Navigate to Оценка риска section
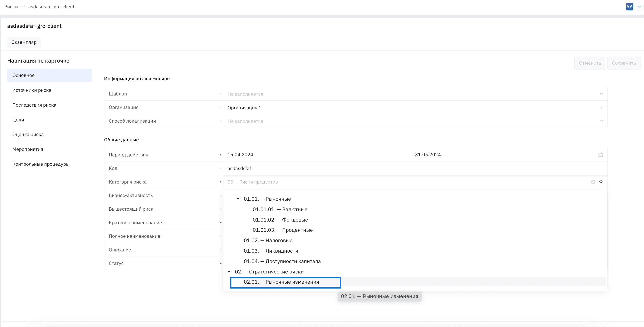 pos(28,135)
